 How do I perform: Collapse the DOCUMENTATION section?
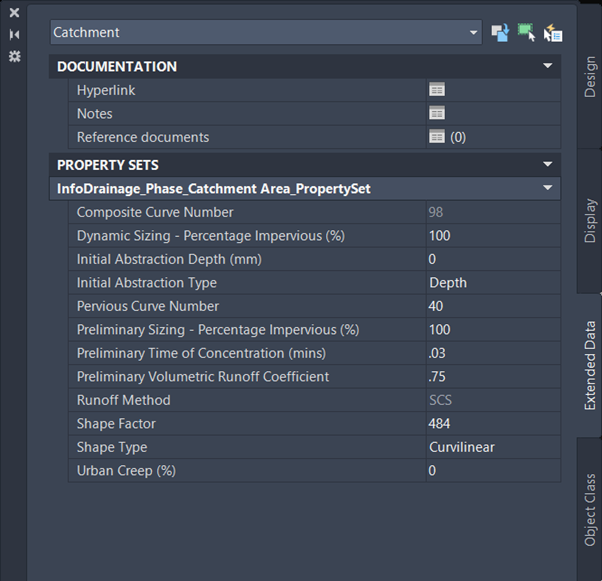[x=547, y=67]
